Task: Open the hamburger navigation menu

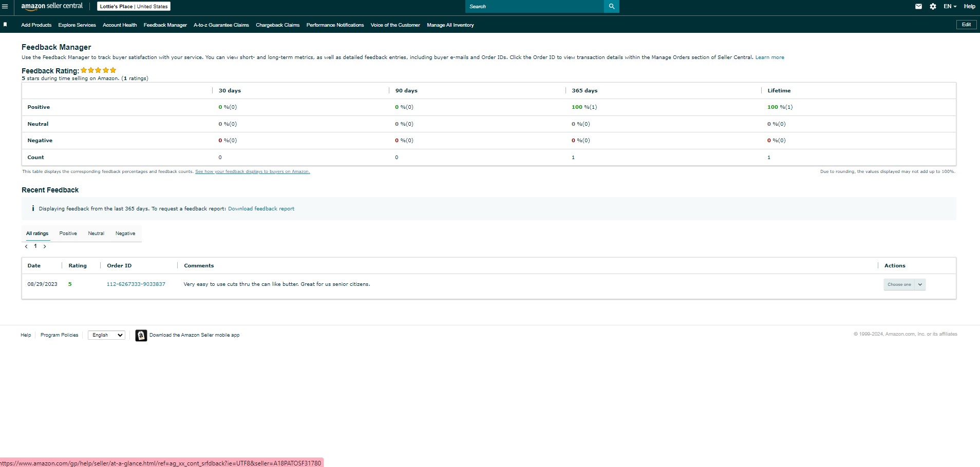Action: click(5, 7)
